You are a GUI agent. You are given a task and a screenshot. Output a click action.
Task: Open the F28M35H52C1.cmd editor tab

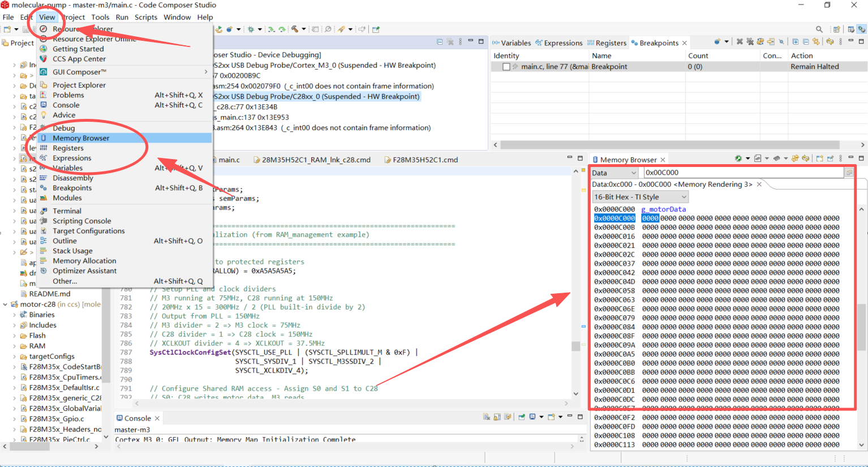point(425,160)
